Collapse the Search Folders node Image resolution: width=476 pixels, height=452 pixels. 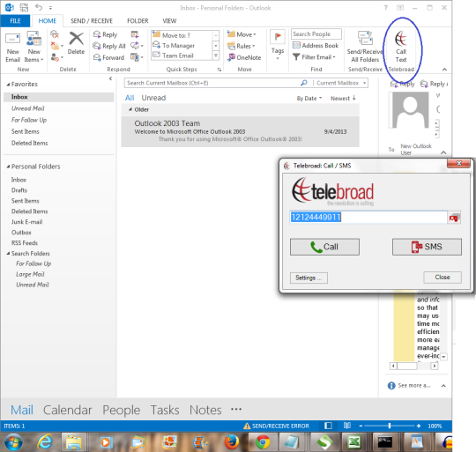(x=8, y=253)
